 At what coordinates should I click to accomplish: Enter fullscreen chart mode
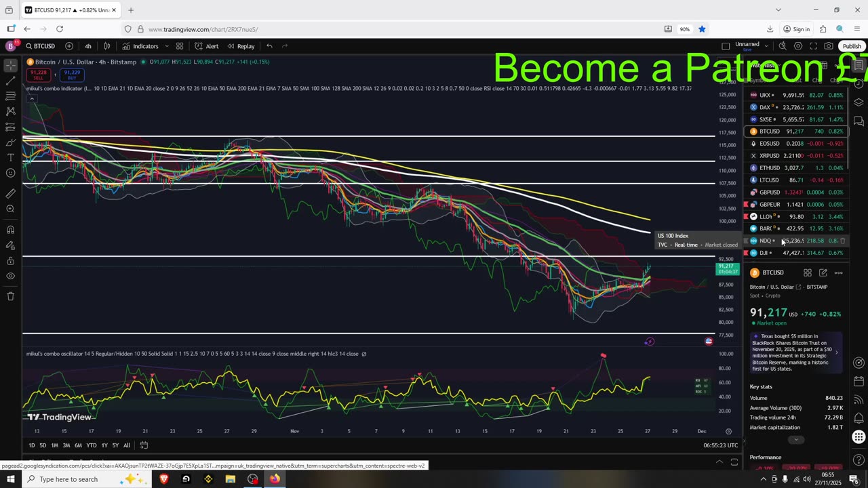(813, 46)
